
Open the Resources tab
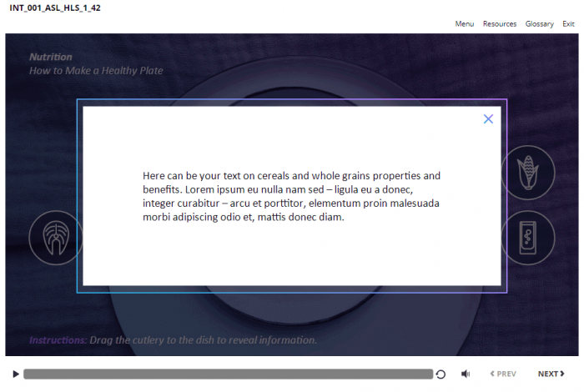[499, 24]
